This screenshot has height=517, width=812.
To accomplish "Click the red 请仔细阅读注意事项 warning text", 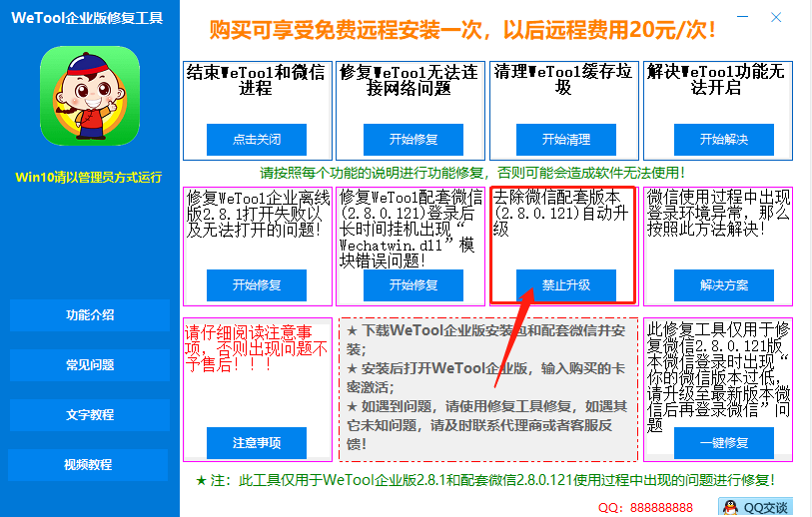I will [x=256, y=348].
